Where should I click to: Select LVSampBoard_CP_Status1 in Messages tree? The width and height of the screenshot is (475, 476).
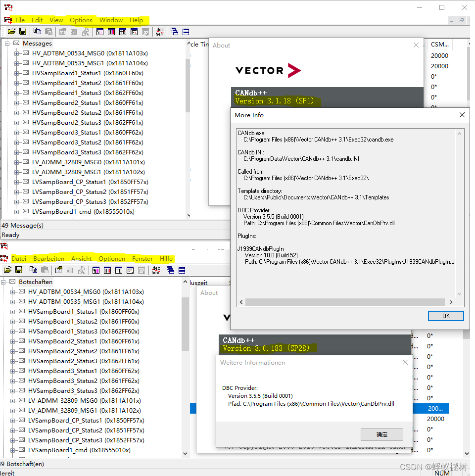(90, 182)
